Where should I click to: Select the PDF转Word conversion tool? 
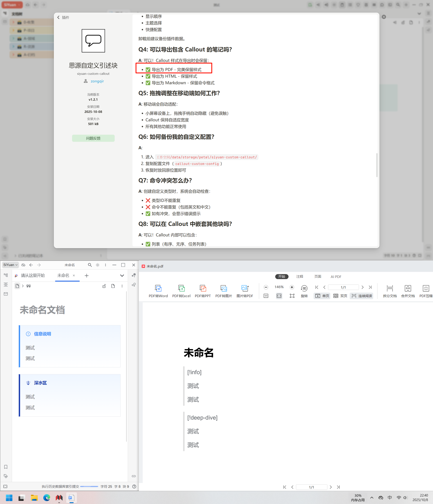coord(158,291)
